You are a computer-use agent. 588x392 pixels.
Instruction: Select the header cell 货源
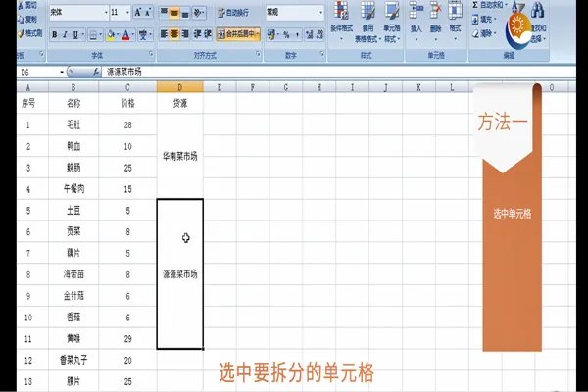[180, 103]
